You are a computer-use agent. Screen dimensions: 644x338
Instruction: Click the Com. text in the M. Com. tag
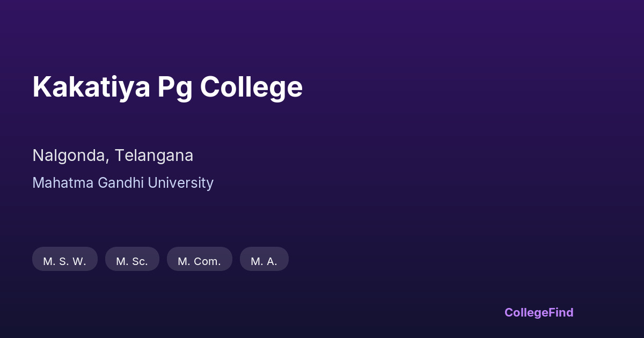(207, 261)
